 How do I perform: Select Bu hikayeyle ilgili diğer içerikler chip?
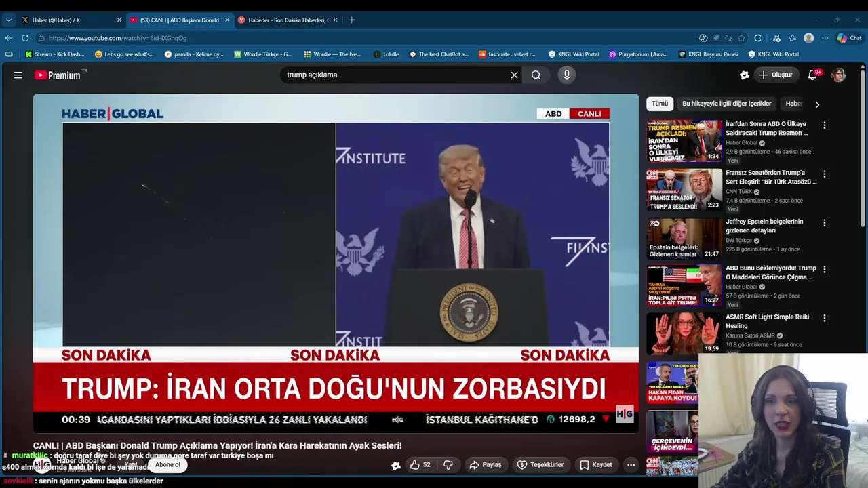[726, 104]
